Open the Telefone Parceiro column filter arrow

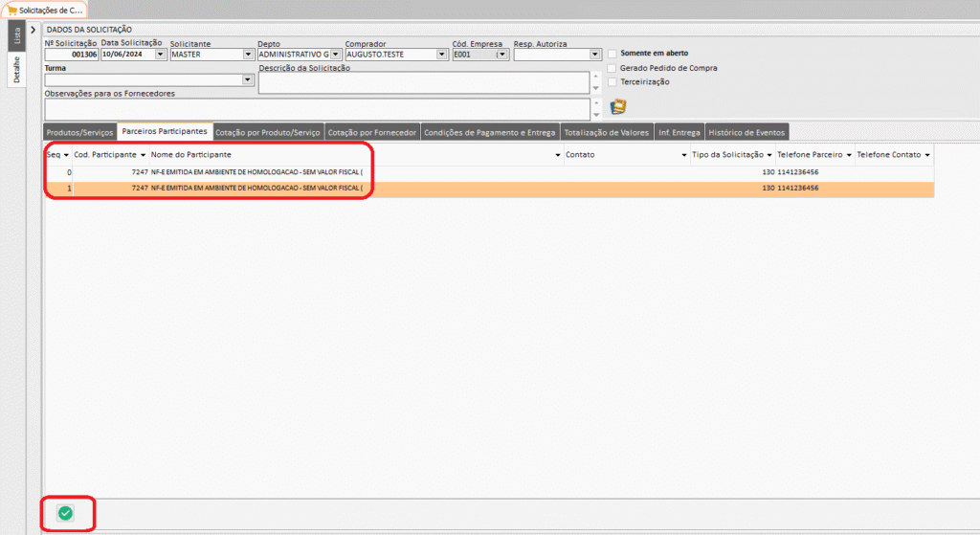click(x=849, y=155)
